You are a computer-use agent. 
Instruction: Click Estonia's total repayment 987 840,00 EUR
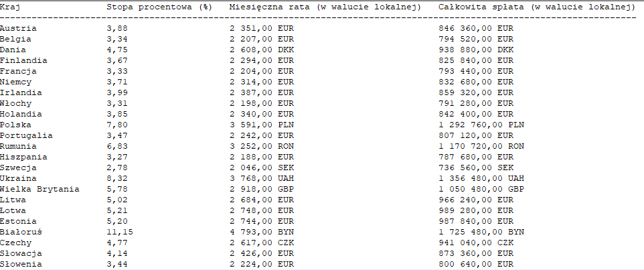coord(475,221)
